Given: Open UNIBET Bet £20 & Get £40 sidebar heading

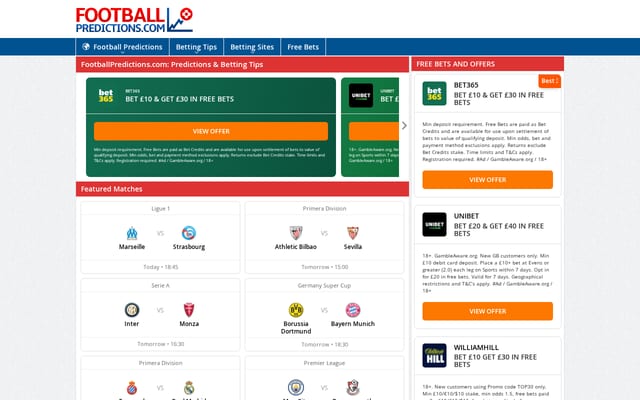Looking at the screenshot, I should pos(499,224).
